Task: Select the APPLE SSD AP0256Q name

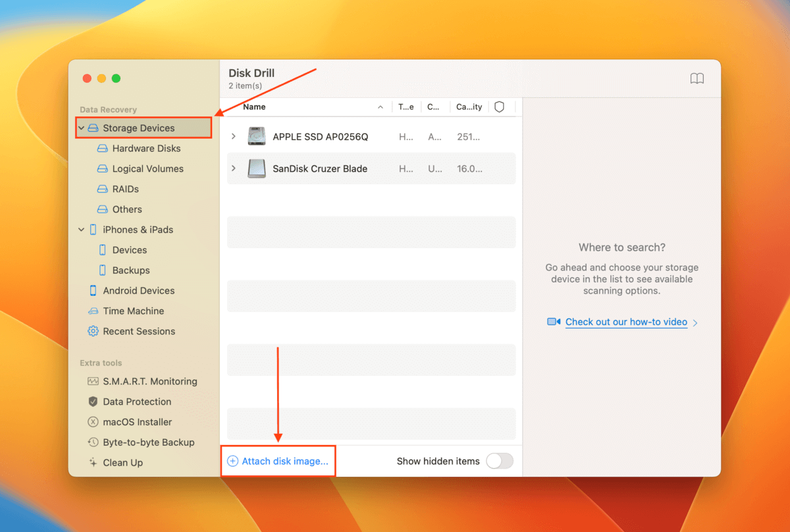Action: (321, 137)
